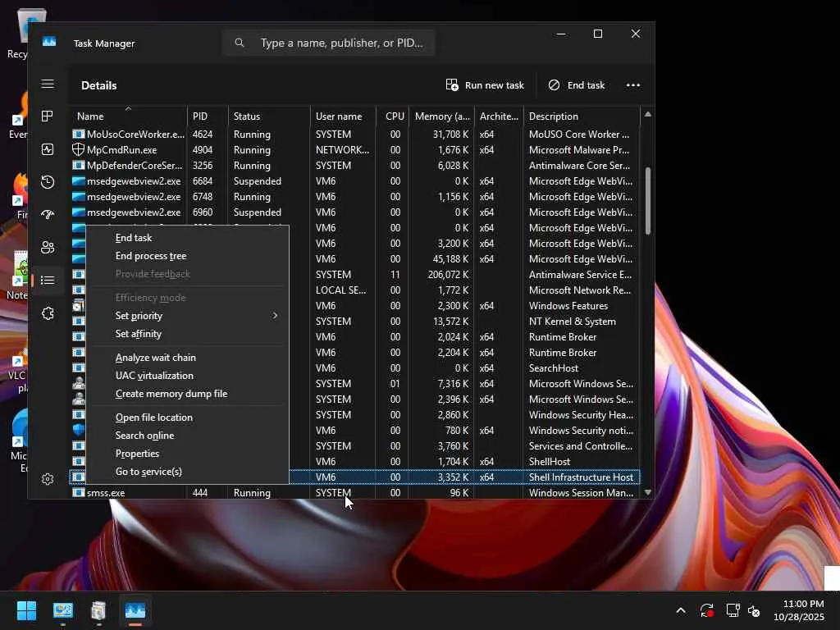Click the vertical scrollbar thumb

[648, 201]
